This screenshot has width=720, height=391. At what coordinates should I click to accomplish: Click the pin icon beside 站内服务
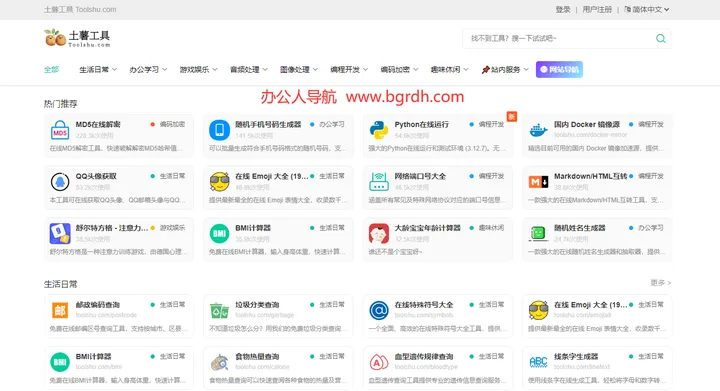[x=485, y=70]
